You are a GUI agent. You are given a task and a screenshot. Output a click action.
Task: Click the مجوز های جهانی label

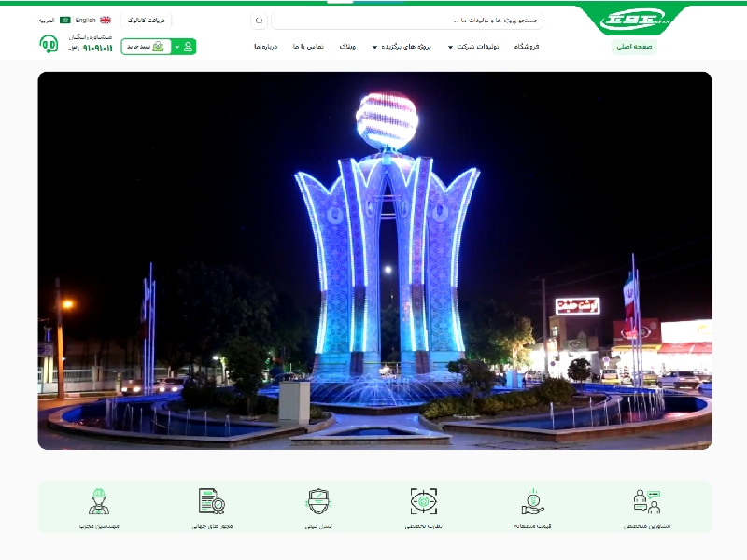click(212, 526)
